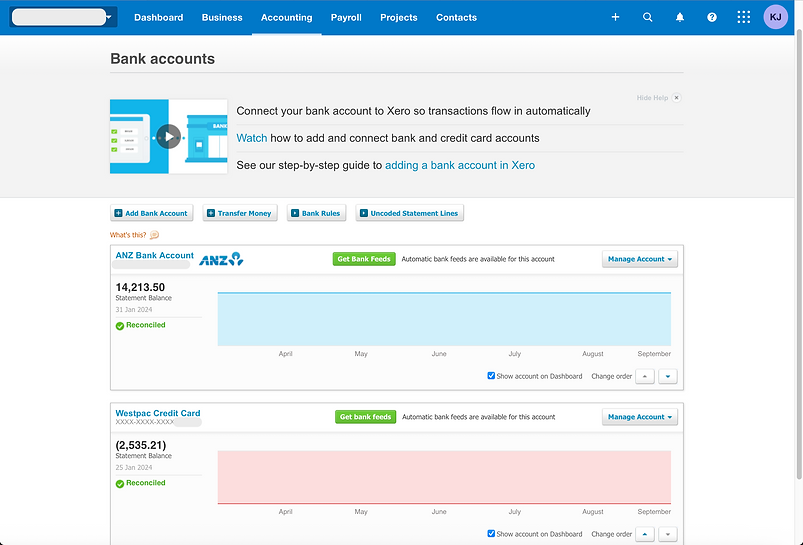Click the Watch video link
The width and height of the screenshot is (803, 545).
[251, 138]
